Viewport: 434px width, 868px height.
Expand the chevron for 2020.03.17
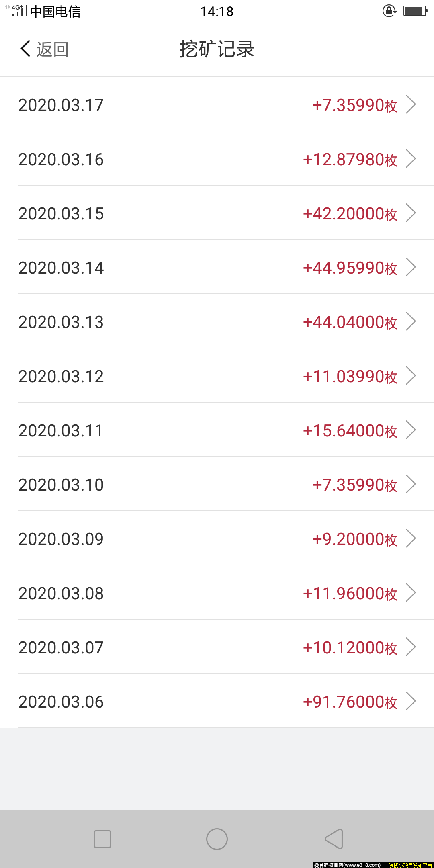pyautogui.click(x=410, y=104)
